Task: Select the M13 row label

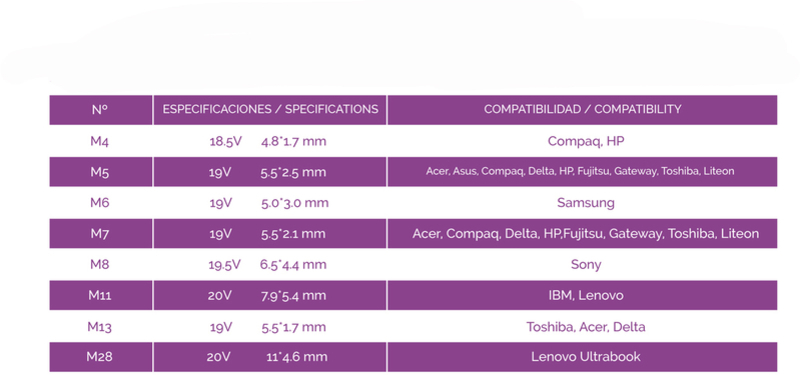Action: (x=99, y=327)
